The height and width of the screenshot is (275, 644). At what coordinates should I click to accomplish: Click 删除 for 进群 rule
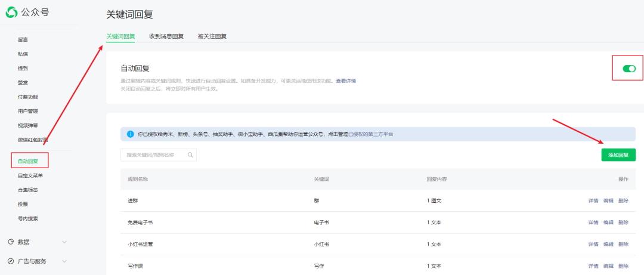[x=624, y=200]
